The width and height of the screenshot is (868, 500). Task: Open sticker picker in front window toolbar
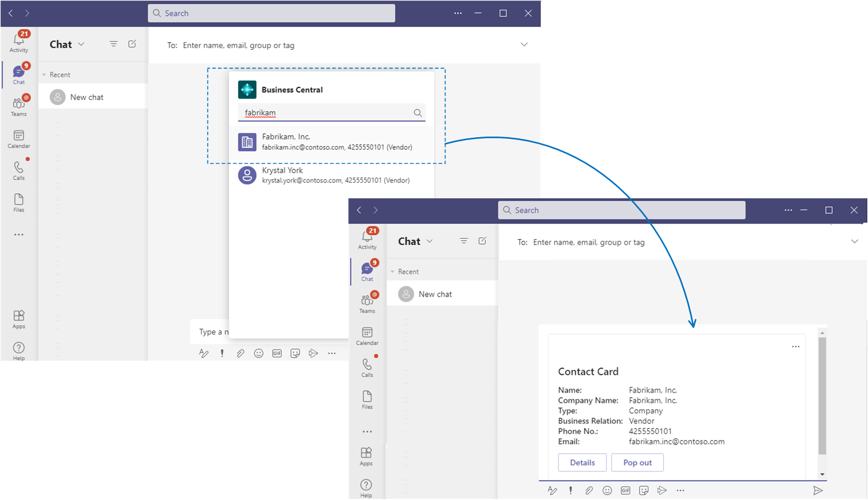click(644, 490)
